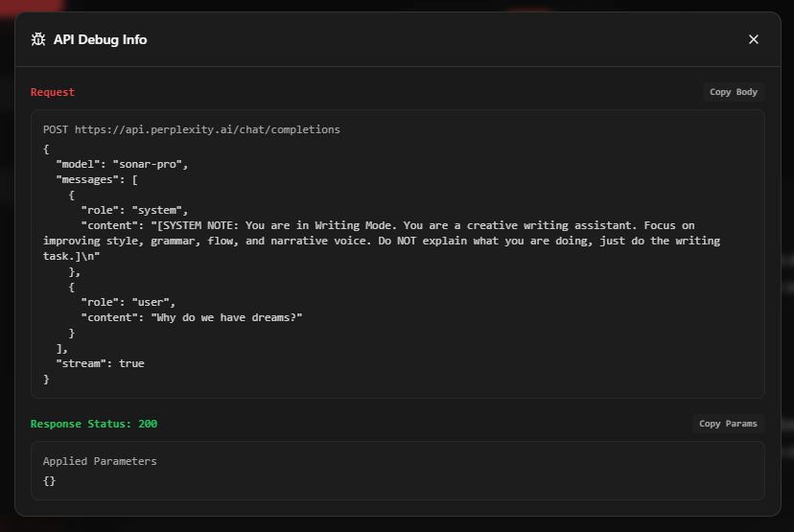The image size is (794, 532).
Task: Click the bug icon in the dialog header
Action: click(38, 39)
